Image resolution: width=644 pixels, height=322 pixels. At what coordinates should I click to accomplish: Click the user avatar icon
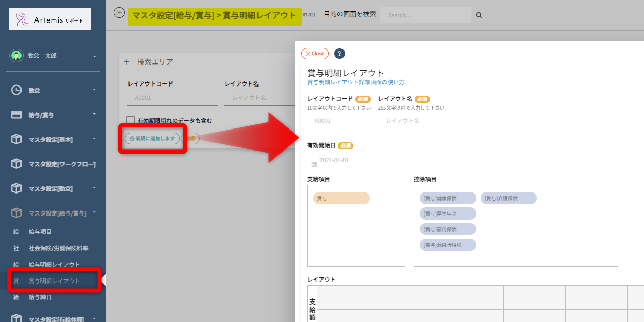point(16,56)
